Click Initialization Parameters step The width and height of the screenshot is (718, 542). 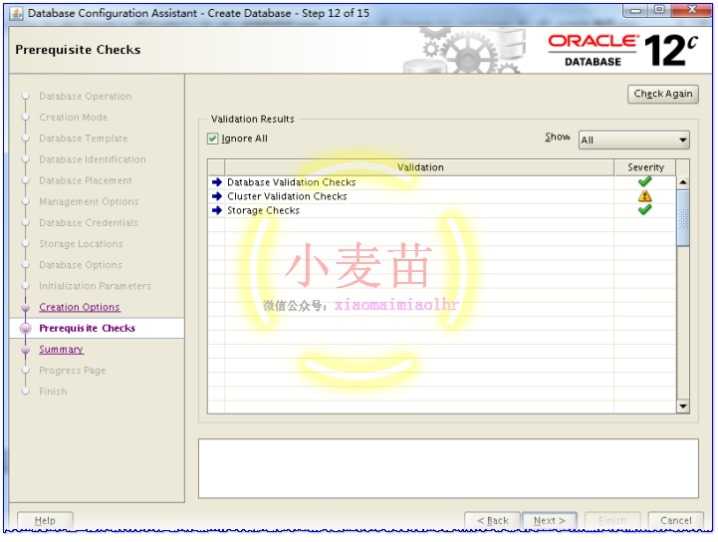tap(95, 286)
